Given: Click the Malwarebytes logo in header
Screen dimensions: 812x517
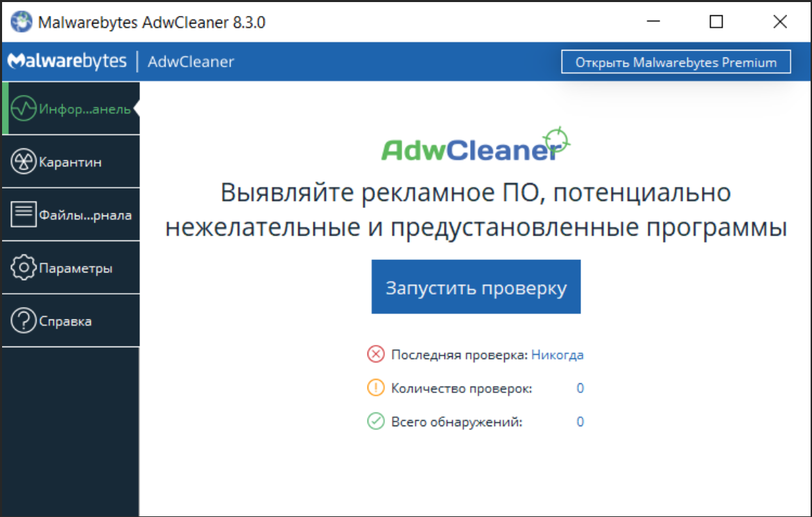Looking at the screenshot, I should (x=67, y=61).
